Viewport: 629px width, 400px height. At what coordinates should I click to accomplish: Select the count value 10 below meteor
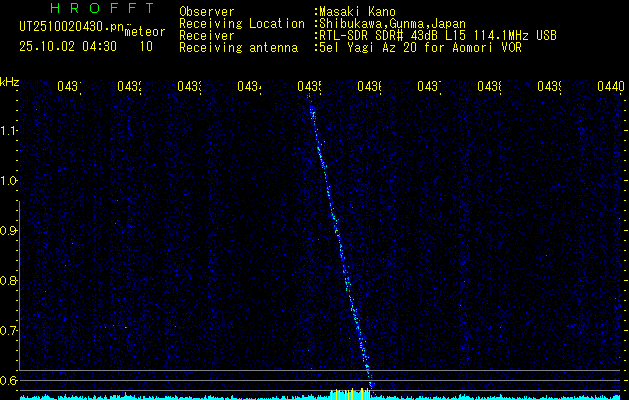[146, 46]
